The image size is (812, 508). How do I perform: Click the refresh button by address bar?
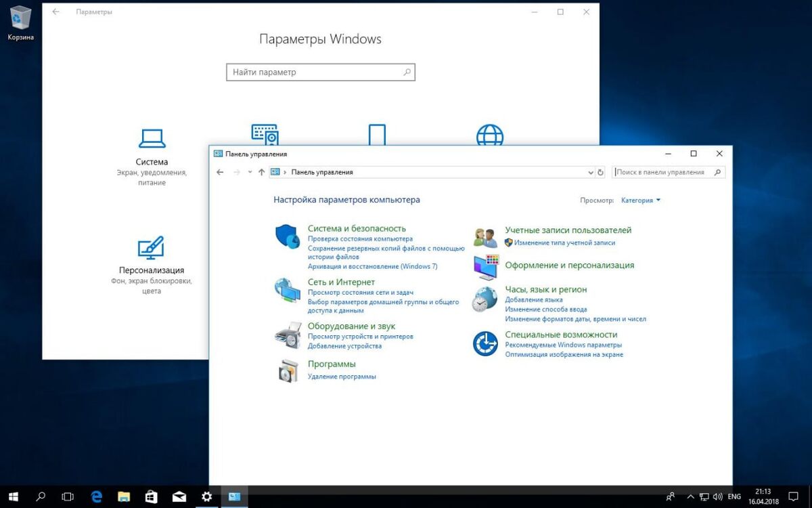(x=600, y=172)
